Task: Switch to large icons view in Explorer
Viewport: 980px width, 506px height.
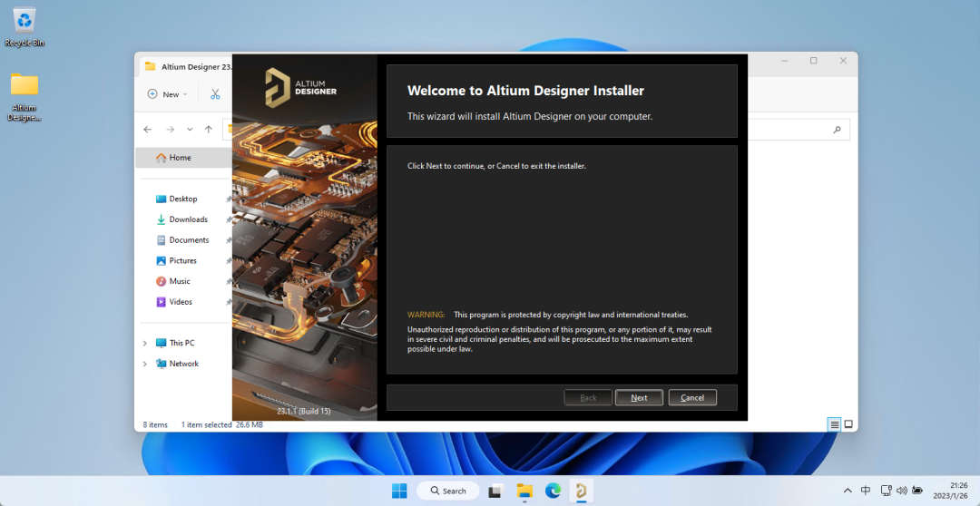Action: pos(848,424)
